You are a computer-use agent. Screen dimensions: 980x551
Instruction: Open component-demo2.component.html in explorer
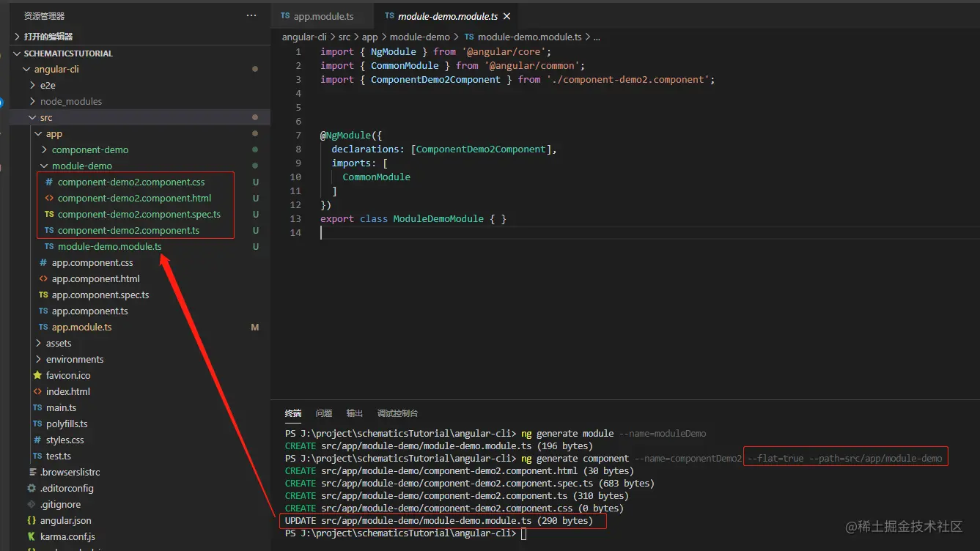[x=134, y=198]
